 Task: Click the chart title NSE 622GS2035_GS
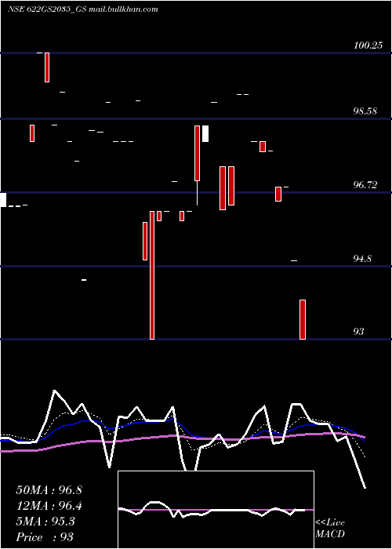tap(45, 9)
